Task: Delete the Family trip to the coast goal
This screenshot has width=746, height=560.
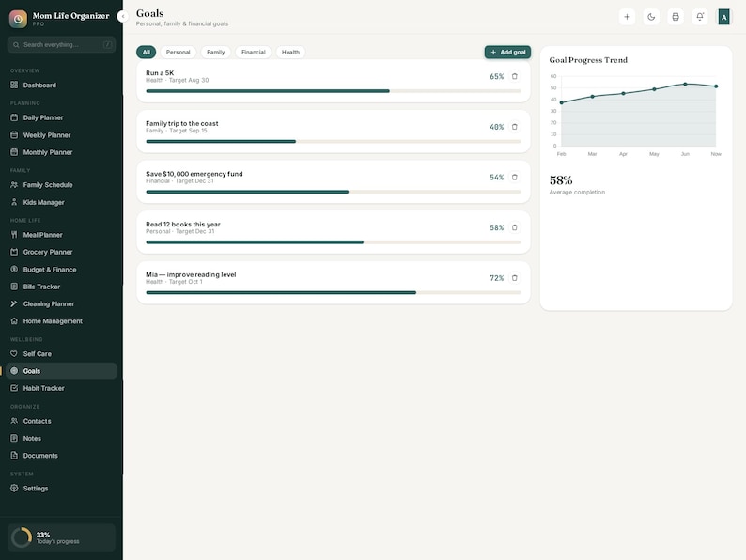Action: pos(514,127)
